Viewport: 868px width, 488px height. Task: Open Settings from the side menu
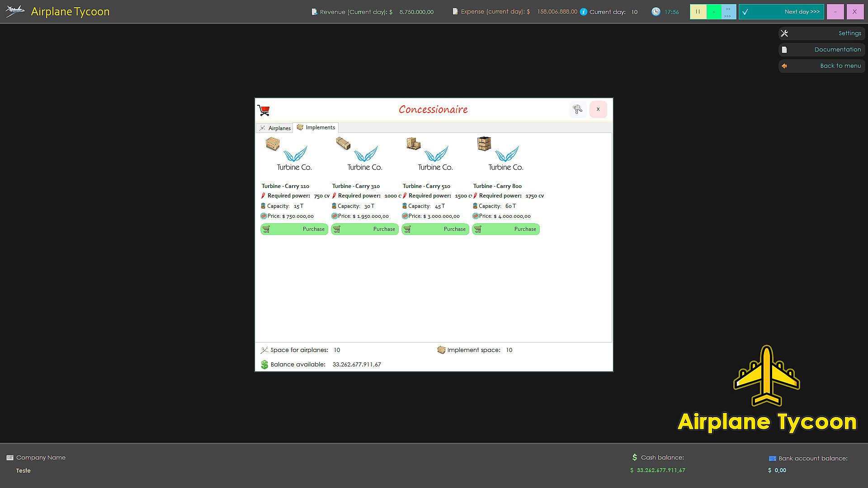point(821,33)
